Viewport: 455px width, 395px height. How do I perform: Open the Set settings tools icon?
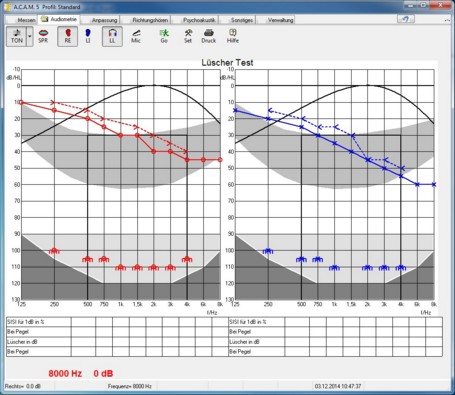[188, 36]
